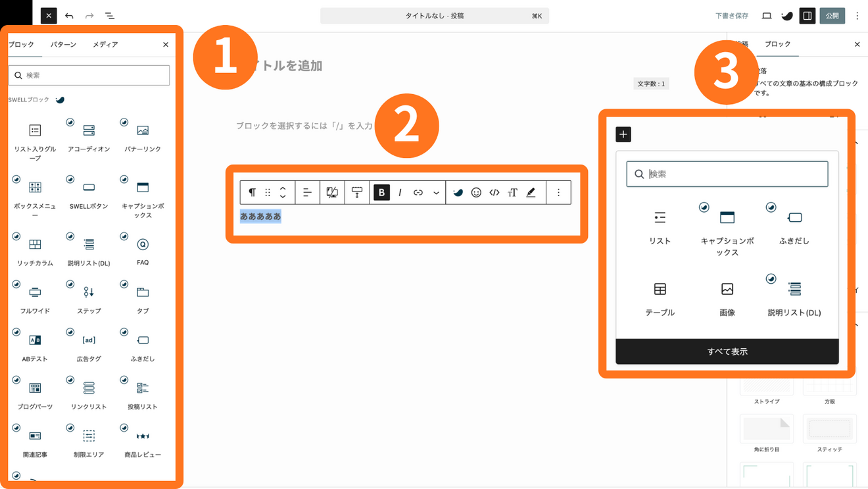Viewport: 868px width, 489px height.
Task: Insert the アコーディオン block
Action: pos(89,136)
